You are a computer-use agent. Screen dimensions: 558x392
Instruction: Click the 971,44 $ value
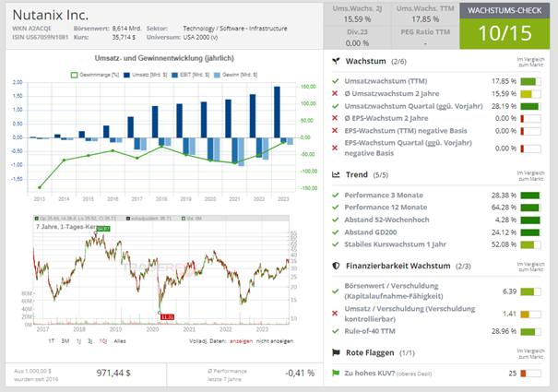(113, 374)
